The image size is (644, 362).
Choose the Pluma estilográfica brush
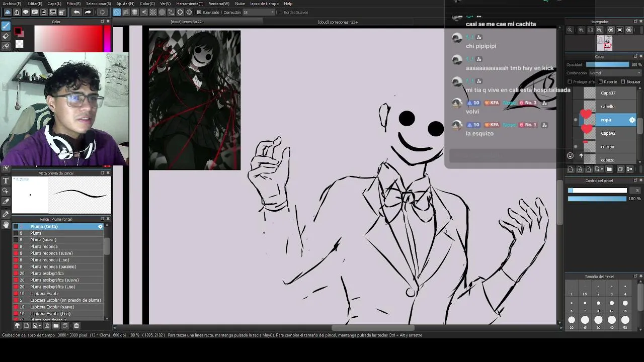pos(58,274)
